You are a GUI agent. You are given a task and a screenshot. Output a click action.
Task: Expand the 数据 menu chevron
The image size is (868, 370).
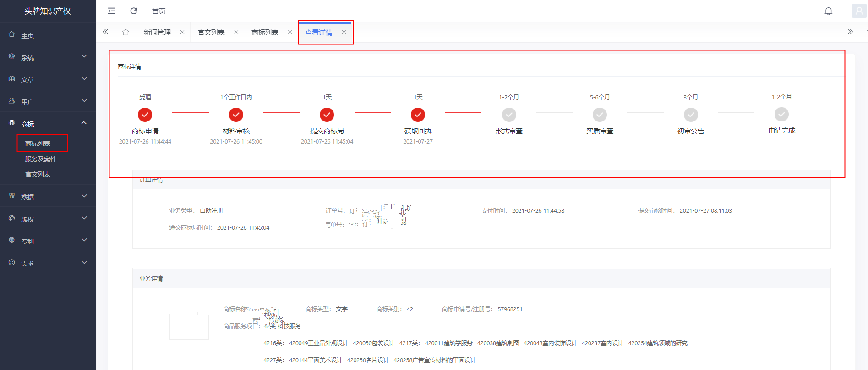click(84, 196)
